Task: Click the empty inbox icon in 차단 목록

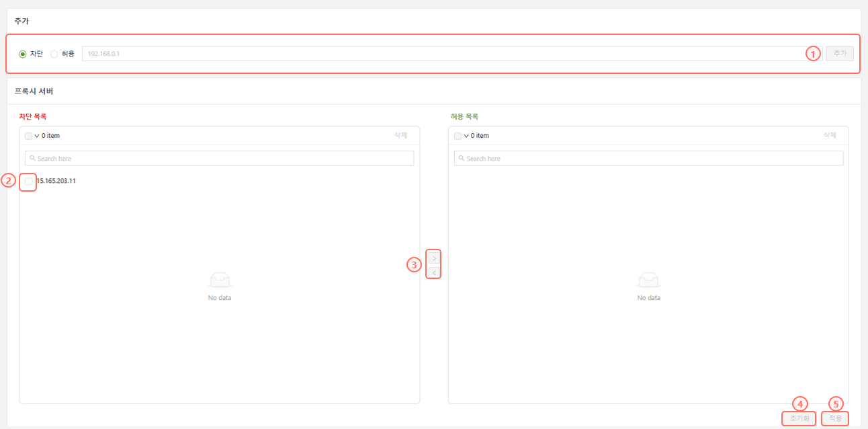Action: point(220,280)
